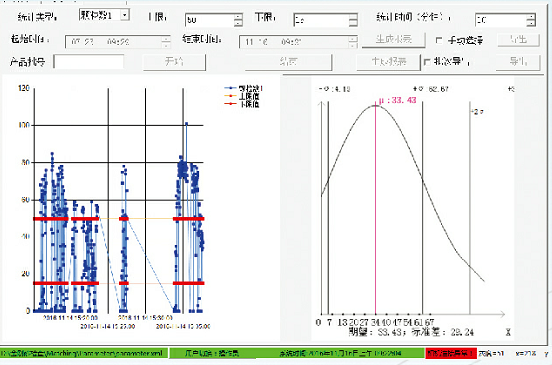Viewport: 552px width, 365px height.
Task: Click the 生成报表 generate report button
Action: (x=394, y=39)
